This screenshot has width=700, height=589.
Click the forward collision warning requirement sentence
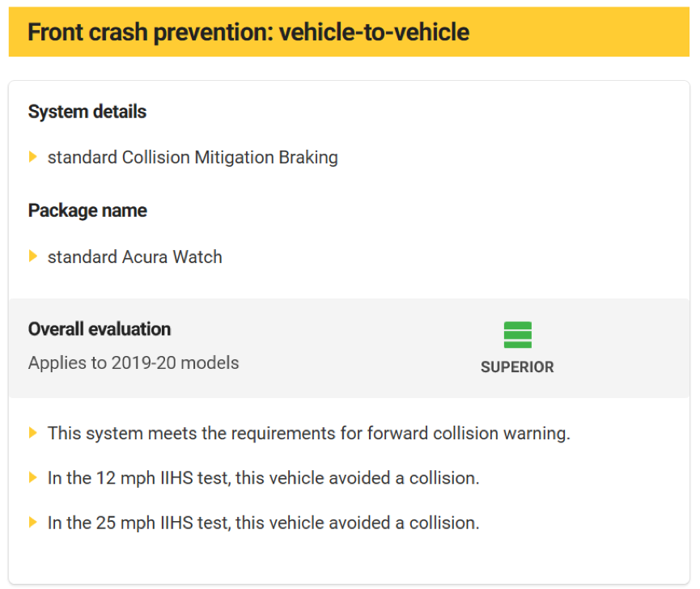[x=309, y=434]
